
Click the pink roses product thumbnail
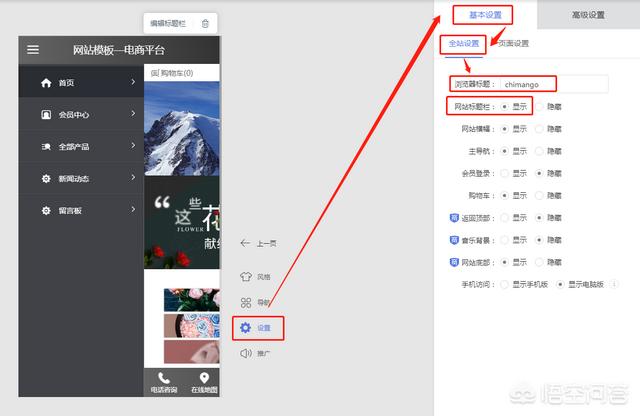point(192,300)
